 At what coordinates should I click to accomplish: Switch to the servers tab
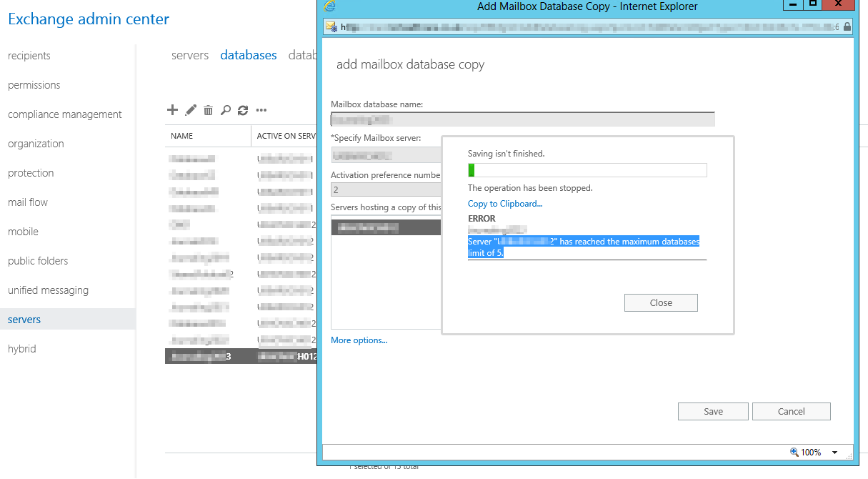[190, 55]
